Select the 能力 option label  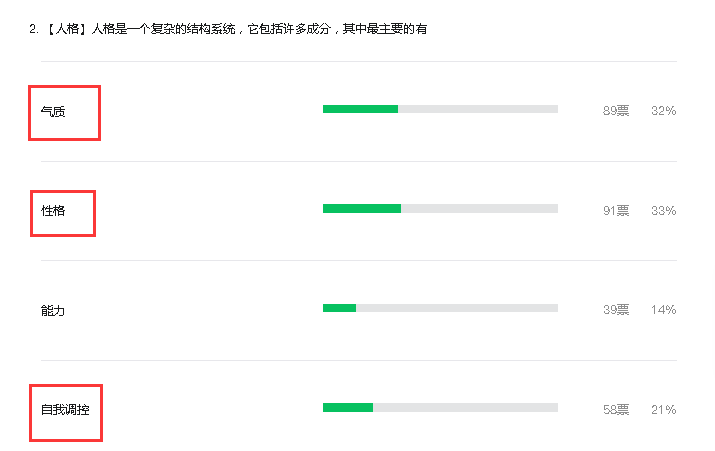[x=53, y=311]
